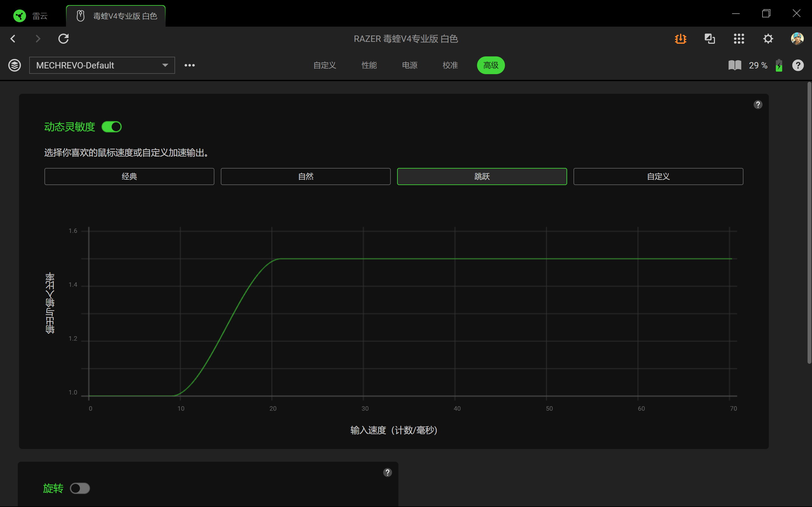The image size is (812, 507).
Task: Click the user profile avatar
Action: 797,39
